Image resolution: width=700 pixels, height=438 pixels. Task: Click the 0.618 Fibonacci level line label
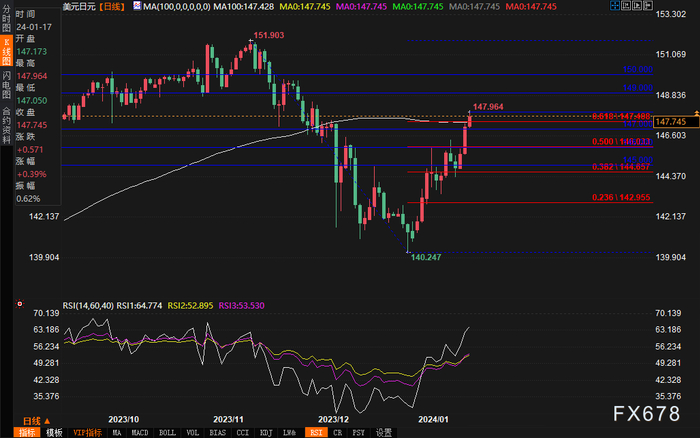pyautogui.click(x=621, y=116)
